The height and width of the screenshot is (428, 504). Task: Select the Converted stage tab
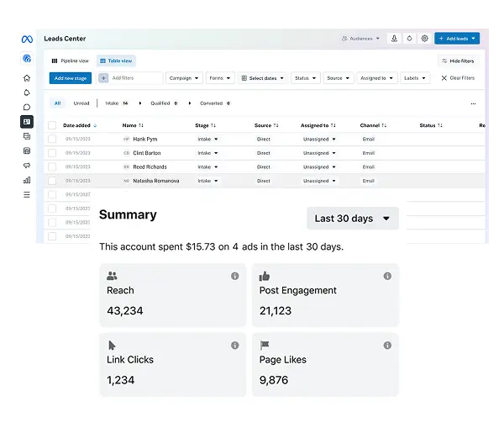coord(215,103)
